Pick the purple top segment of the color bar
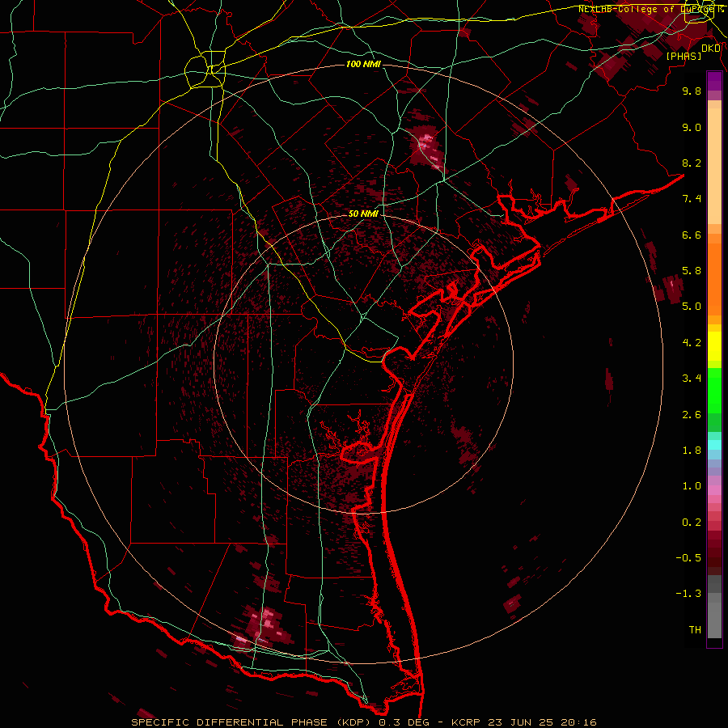Screen dimensions: 728x728 [714, 81]
